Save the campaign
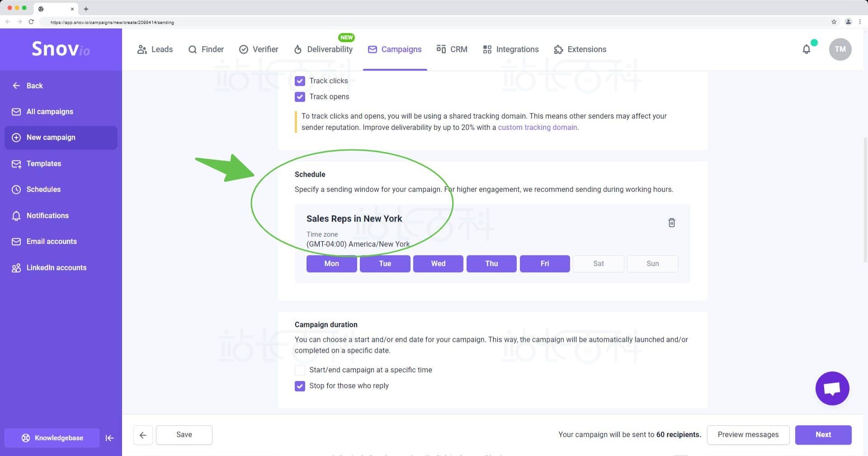 [x=184, y=435]
